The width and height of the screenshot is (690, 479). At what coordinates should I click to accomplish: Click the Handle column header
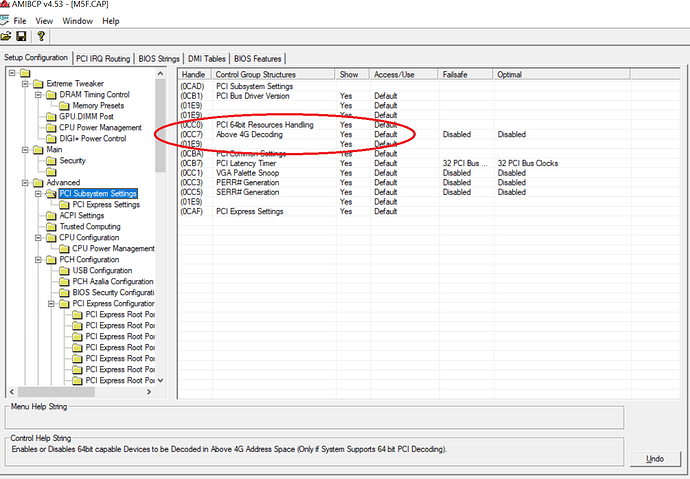click(194, 74)
